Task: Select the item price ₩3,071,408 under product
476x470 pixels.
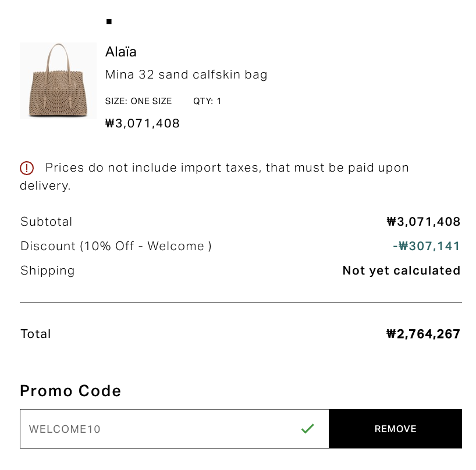Action: pyautogui.click(x=143, y=123)
